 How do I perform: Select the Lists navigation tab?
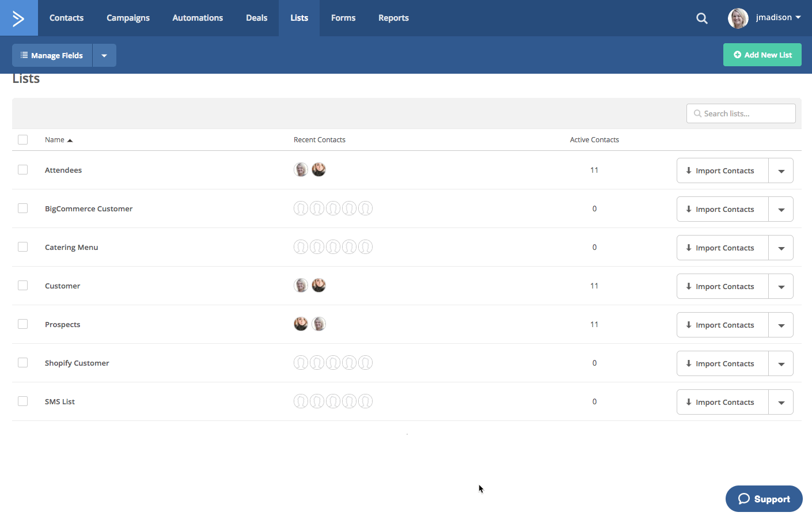click(x=299, y=18)
